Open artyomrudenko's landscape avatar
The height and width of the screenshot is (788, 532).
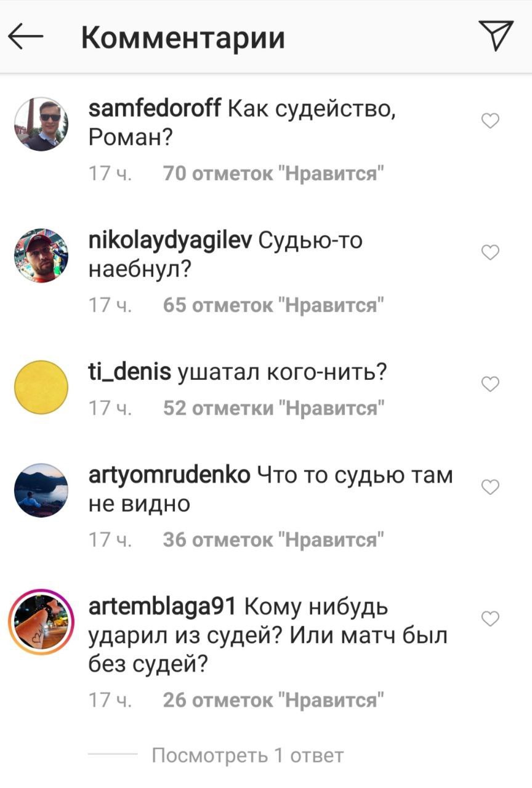(x=41, y=490)
